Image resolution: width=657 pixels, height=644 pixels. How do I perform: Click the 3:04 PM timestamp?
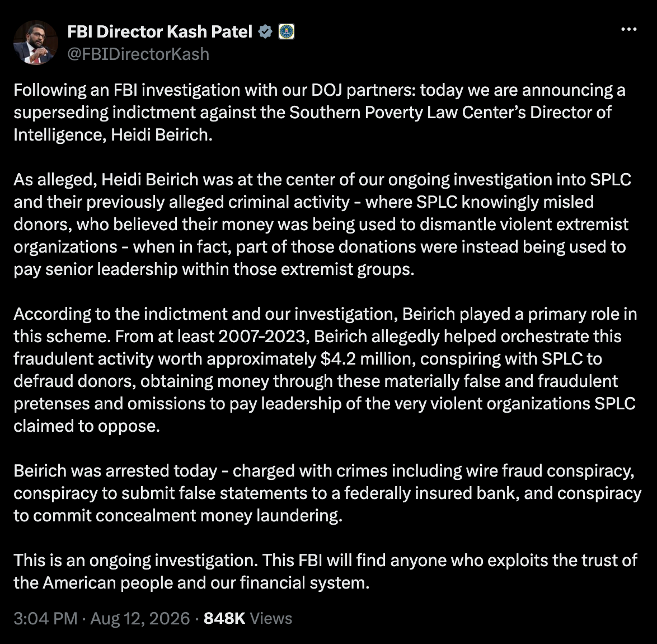(45, 618)
